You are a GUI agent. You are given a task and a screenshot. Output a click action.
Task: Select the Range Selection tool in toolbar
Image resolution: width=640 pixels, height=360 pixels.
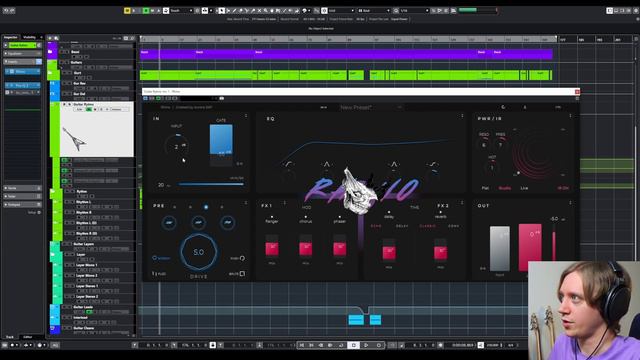(x=228, y=11)
